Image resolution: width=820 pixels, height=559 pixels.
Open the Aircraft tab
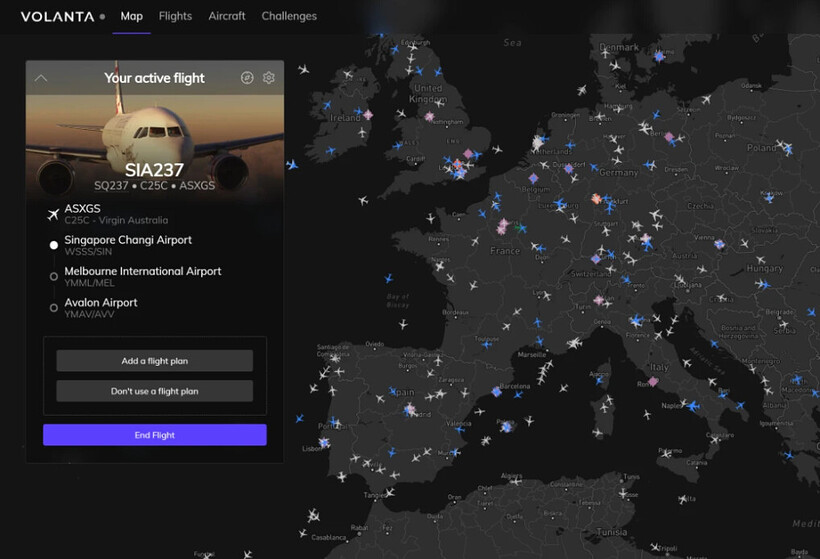pyautogui.click(x=226, y=16)
